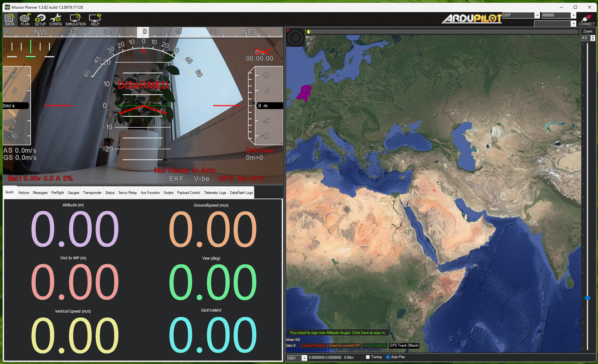
Task: Switch to the Actions tab
Action: pyautogui.click(x=24, y=192)
